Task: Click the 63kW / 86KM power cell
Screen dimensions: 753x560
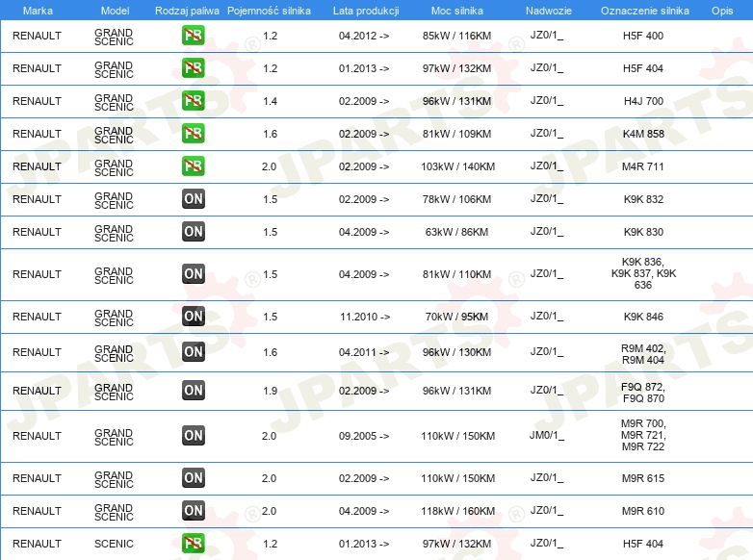Action: click(x=456, y=232)
